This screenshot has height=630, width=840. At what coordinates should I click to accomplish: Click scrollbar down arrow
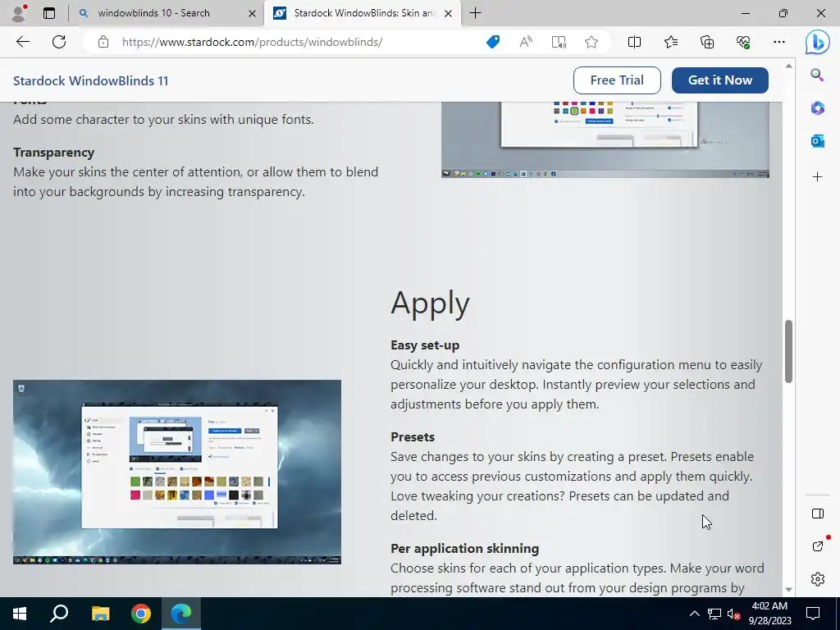788,589
